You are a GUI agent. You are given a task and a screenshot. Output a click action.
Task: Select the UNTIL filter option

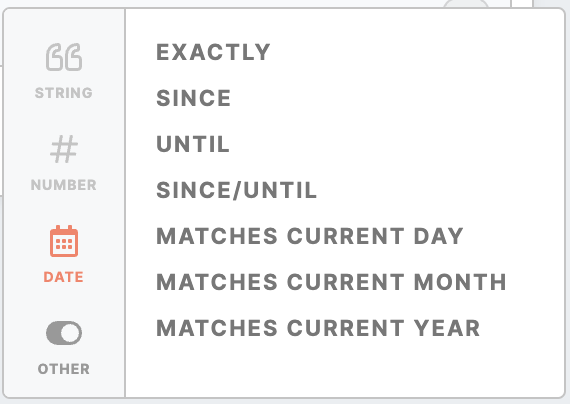tap(193, 144)
